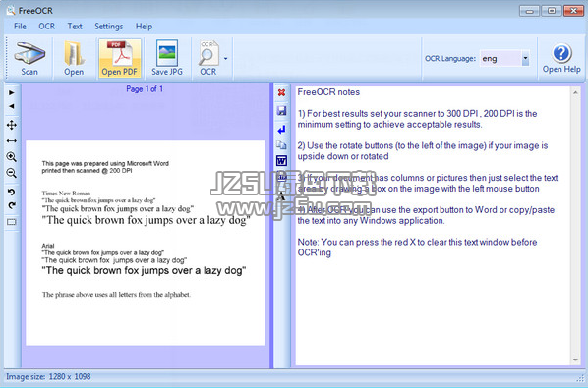Open the OCR menu

(47, 27)
